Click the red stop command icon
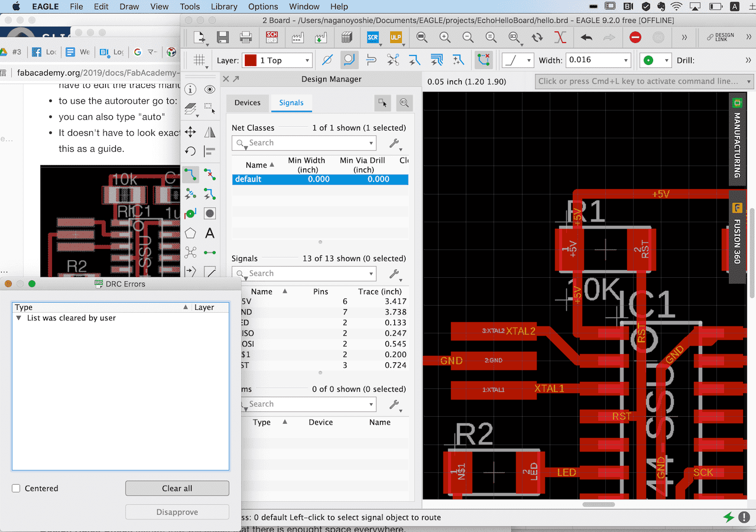The width and height of the screenshot is (756, 532). 635,38
